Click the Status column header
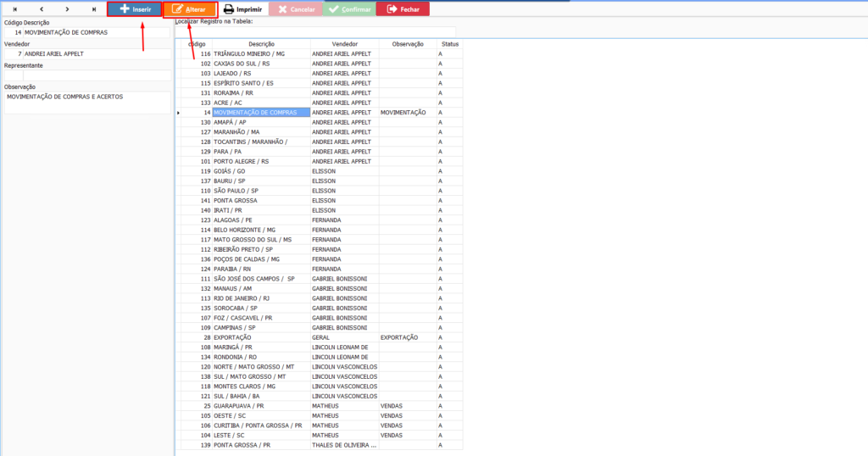The width and height of the screenshot is (868, 456). [449, 43]
